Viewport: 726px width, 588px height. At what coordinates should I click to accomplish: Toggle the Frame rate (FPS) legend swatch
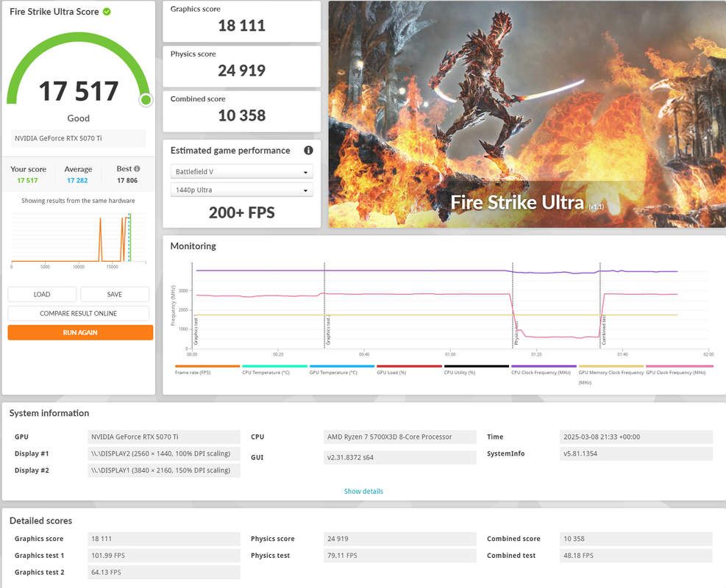(207, 367)
